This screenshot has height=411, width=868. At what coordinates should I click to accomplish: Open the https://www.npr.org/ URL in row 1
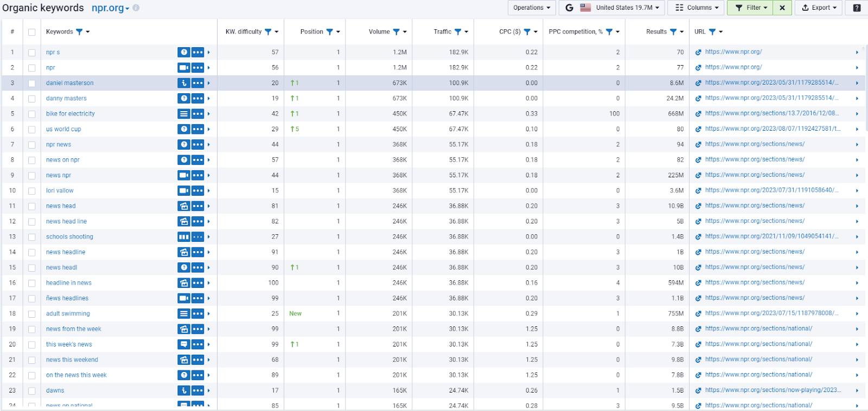733,52
